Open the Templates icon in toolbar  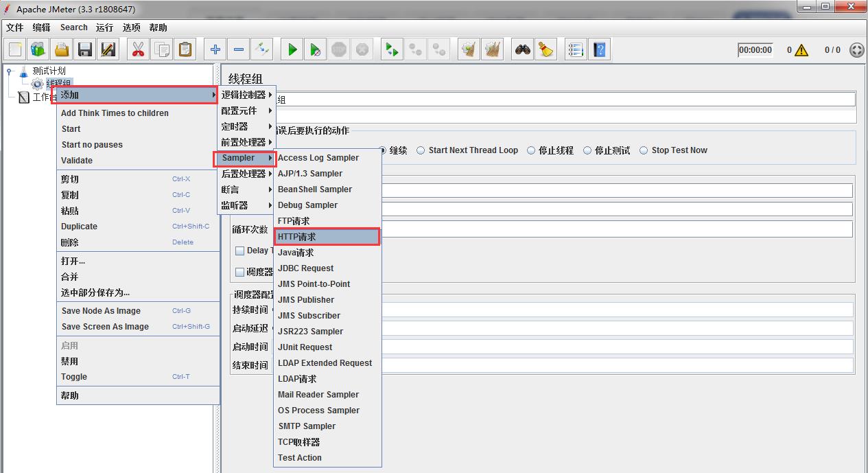point(38,49)
